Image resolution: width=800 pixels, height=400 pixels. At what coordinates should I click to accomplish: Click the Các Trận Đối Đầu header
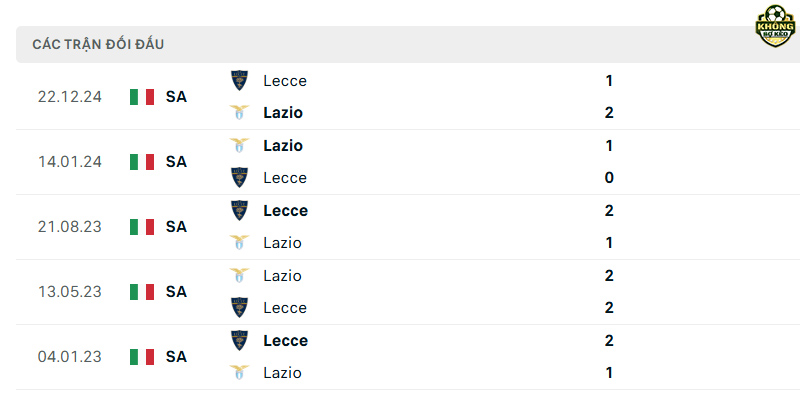pos(98,44)
